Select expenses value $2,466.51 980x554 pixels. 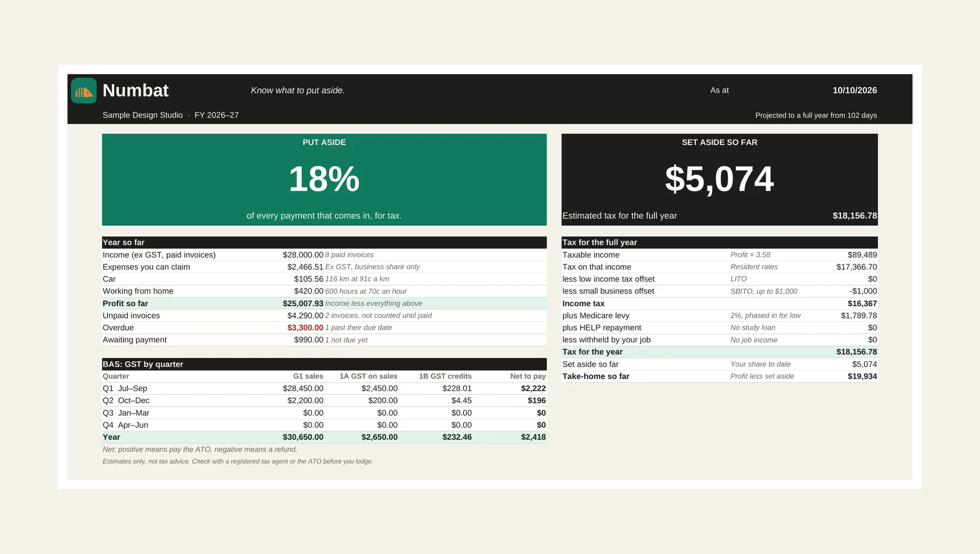pos(305,267)
